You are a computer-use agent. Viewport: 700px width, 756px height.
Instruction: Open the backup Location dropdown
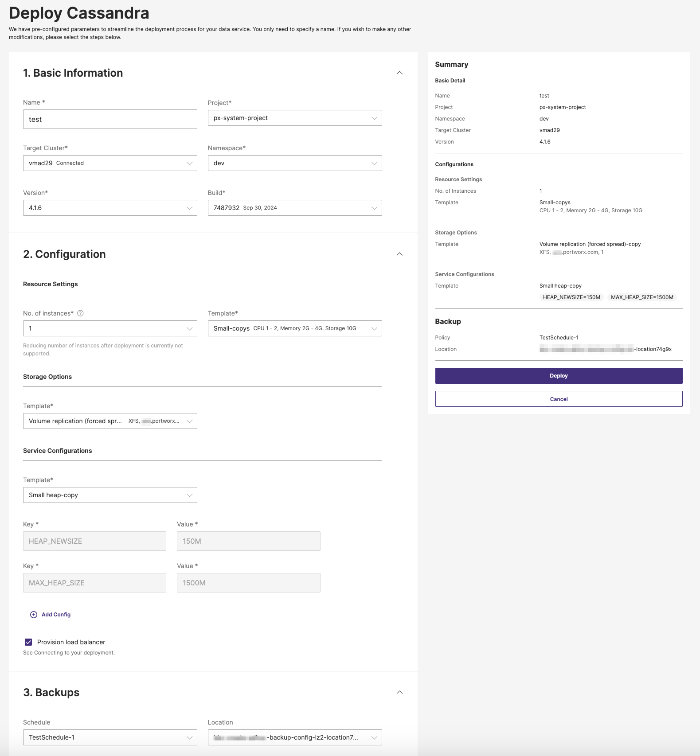(x=295, y=737)
